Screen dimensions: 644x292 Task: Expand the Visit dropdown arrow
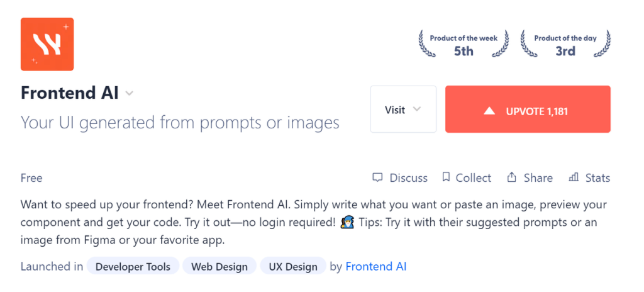[x=417, y=109]
